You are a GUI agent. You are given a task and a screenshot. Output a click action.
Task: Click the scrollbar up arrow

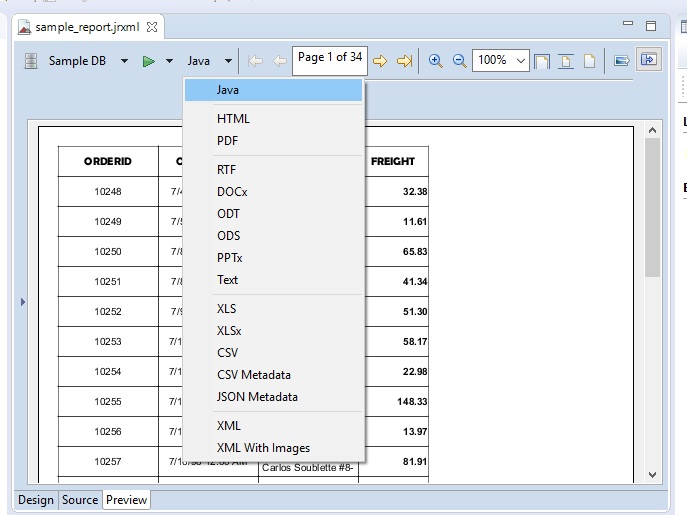[652, 130]
